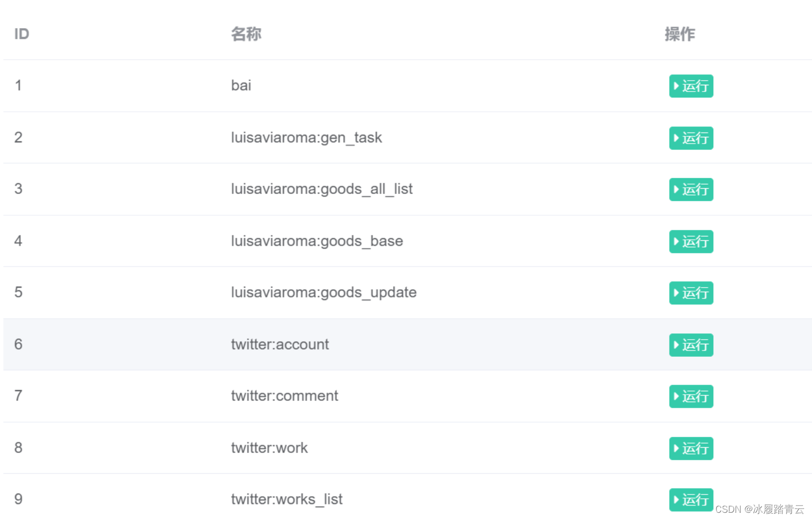Click ID cell of the bai row
812x519 pixels.
[18, 85]
